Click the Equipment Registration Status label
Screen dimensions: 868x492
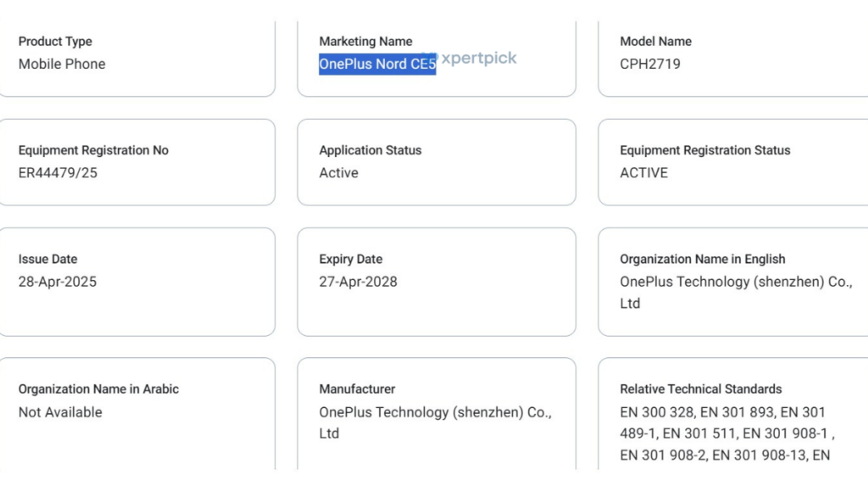pos(704,150)
